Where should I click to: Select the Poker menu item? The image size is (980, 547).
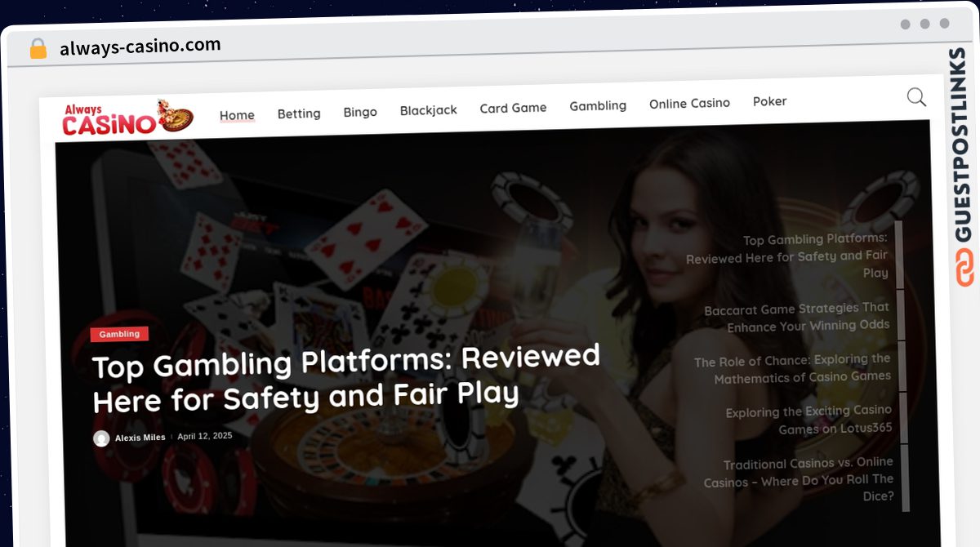pyautogui.click(x=769, y=101)
